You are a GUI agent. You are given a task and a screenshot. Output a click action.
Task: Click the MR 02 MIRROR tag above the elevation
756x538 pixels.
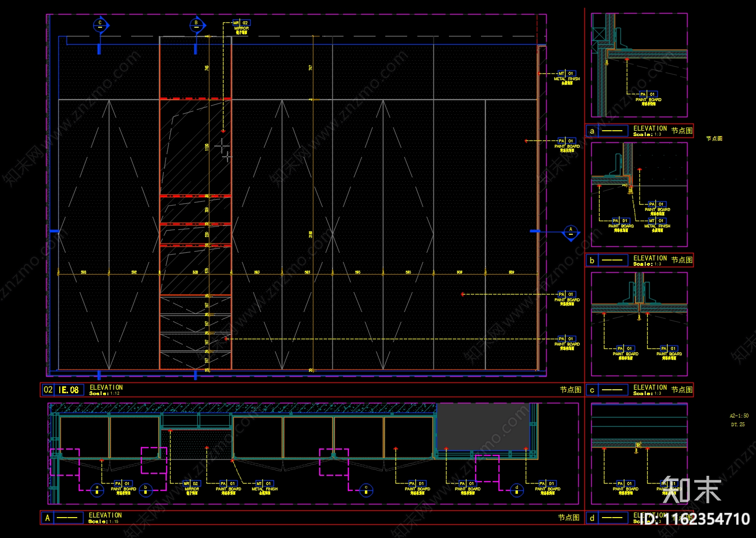click(241, 27)
